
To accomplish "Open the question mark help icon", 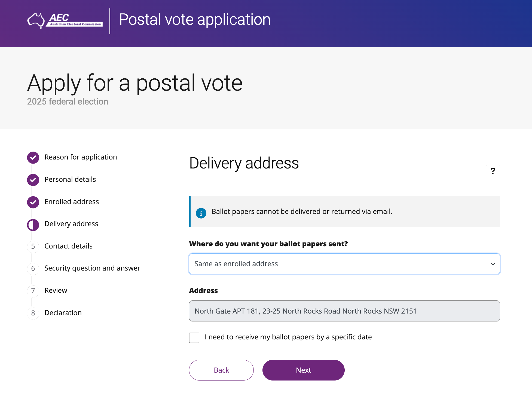I will 493,171.
